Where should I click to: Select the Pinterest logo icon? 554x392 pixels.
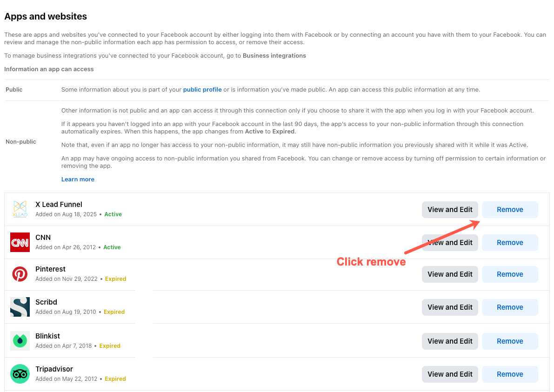[x=20, y=274]
